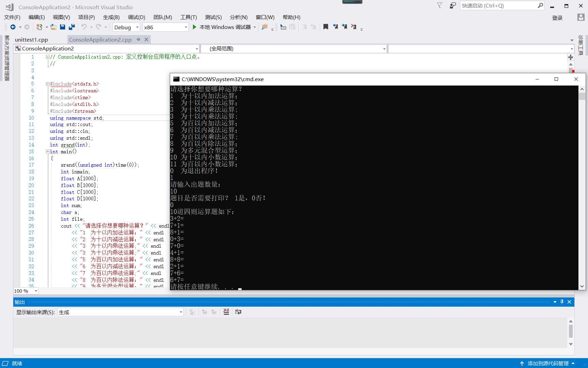Start debugging with the green play icon
The width and height of the screenshot is (588, 368).
(x=194, y=27)
